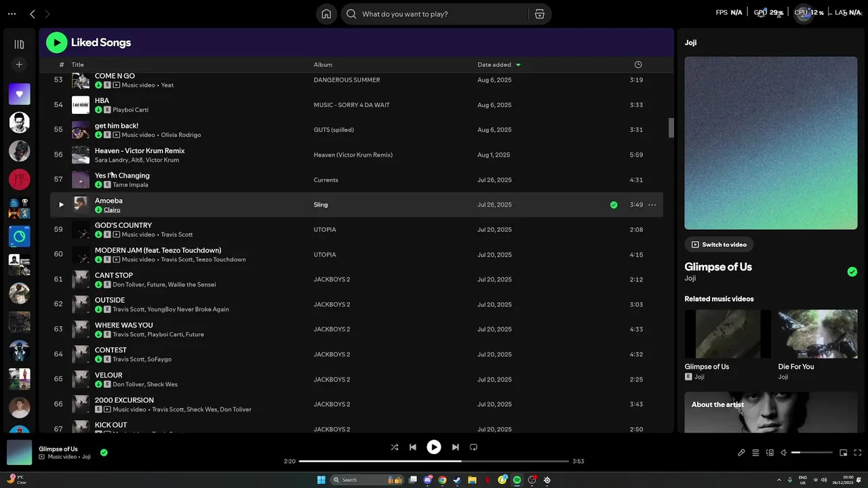The image size is (868, 488).
Task: Open Die For You related video thumbnail
Action: click(x=818, y=334)
